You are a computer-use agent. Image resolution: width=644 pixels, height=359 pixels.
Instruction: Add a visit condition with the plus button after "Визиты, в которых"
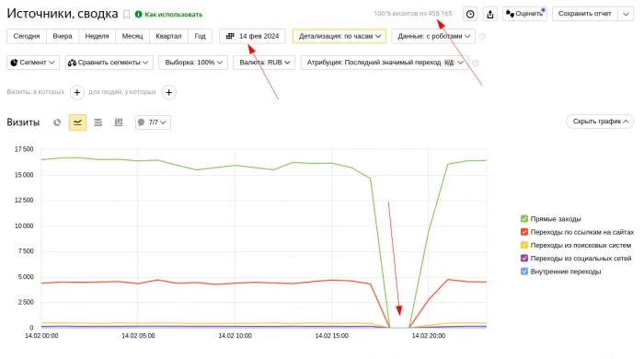click(x=77, y=92)
